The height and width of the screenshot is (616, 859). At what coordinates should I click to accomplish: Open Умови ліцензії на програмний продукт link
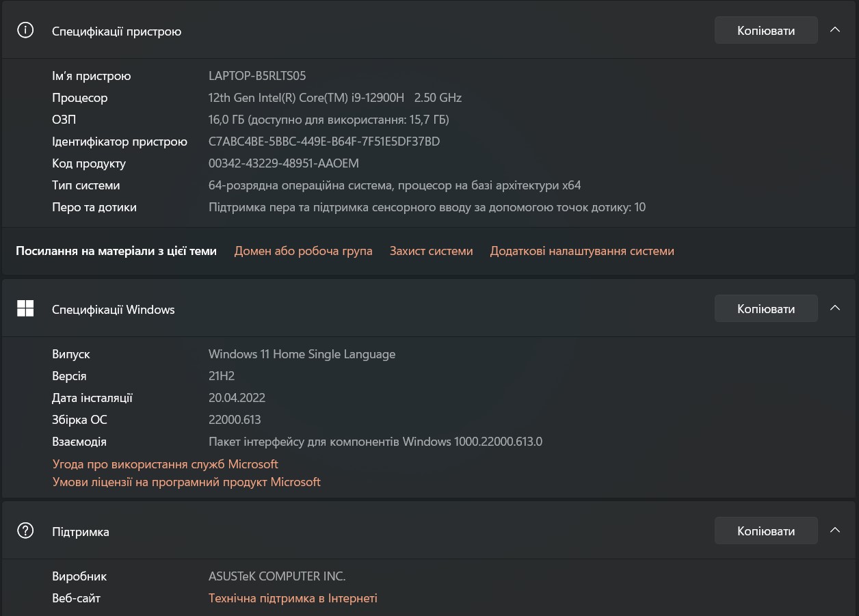186,482
